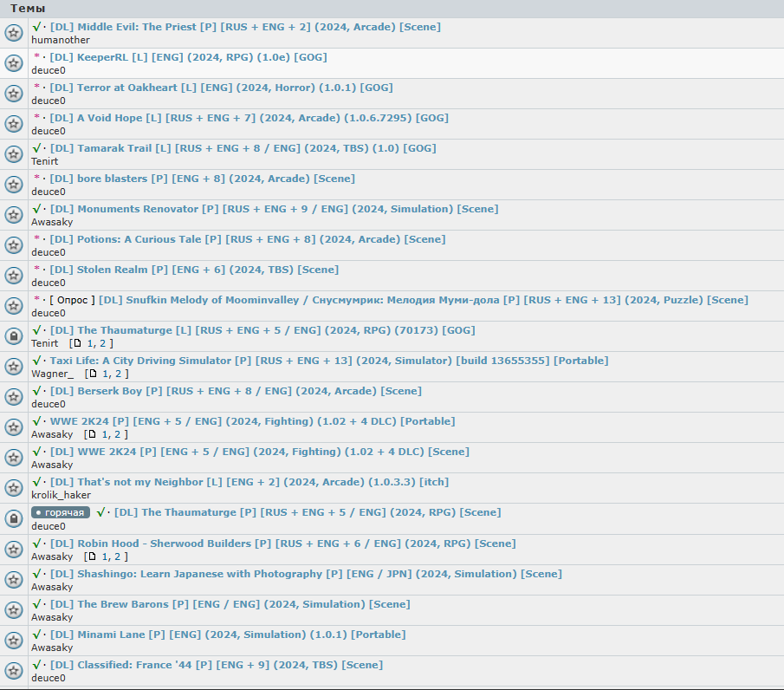
Task: Open the WWE 2K24 [Portable] topic title
Action: pos(252,421)
